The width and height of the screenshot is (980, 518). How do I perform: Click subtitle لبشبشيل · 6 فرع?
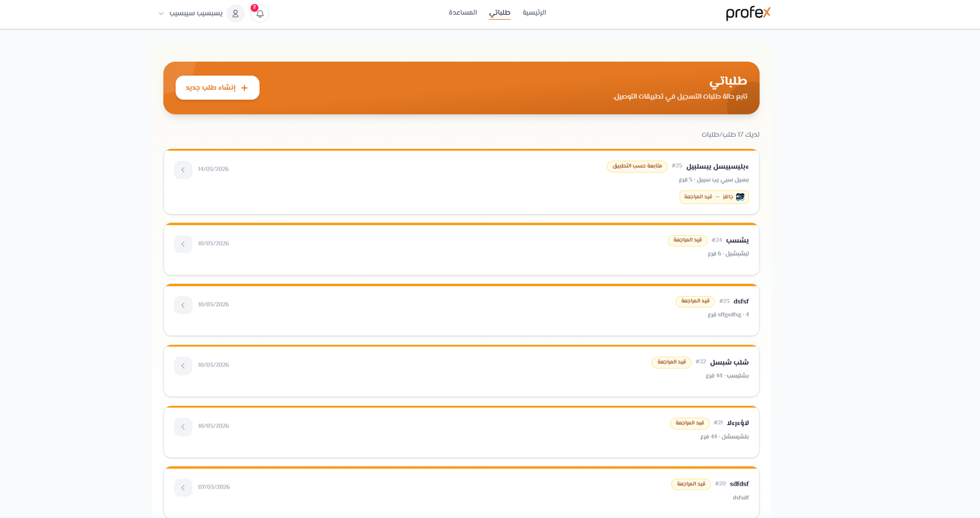tap(728, 253)
